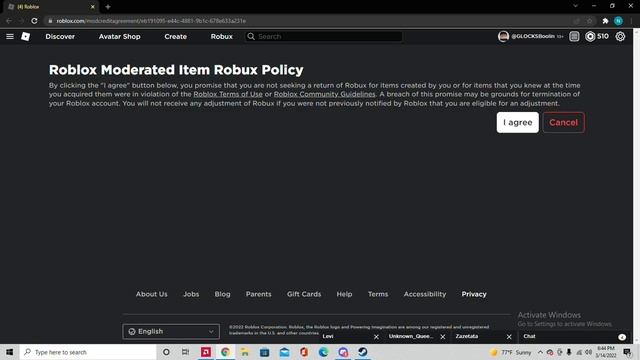Close the Zazetata chat window
Image resolution: width=640 pixels, height=360 pixels.
click(509, 337)
